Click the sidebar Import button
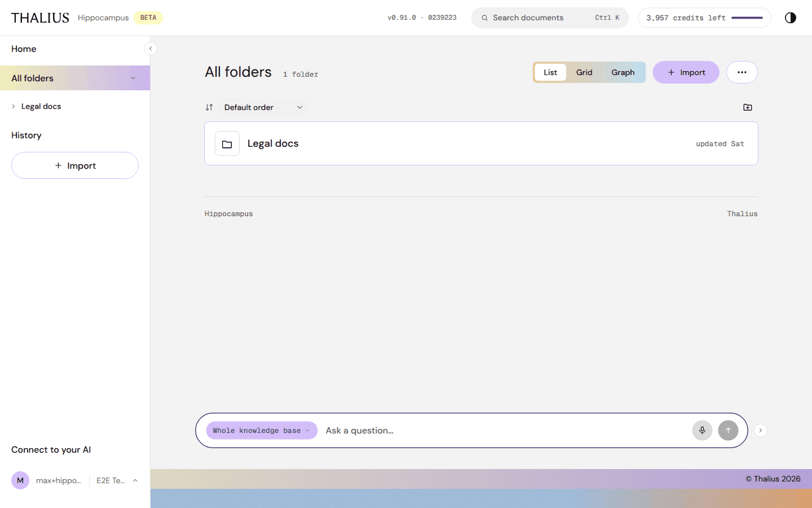The height and width of the screenshot is (508, 812). point(75,165)
